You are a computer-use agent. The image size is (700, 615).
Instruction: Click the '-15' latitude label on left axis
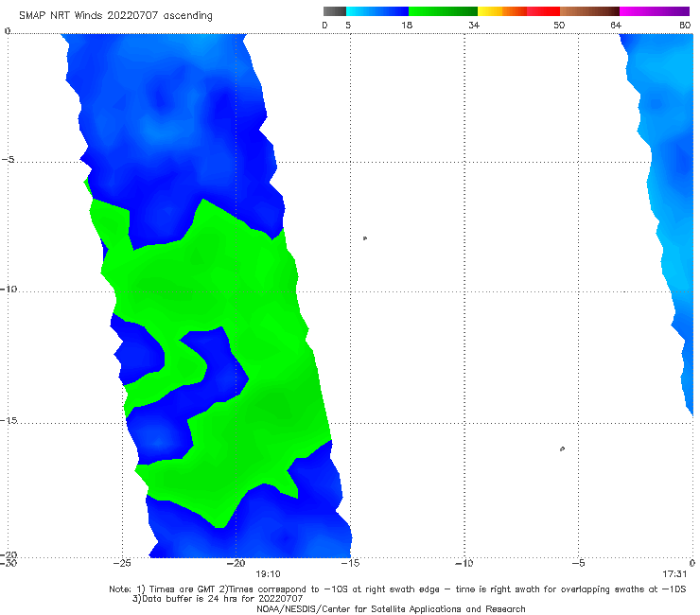(9, 420)
